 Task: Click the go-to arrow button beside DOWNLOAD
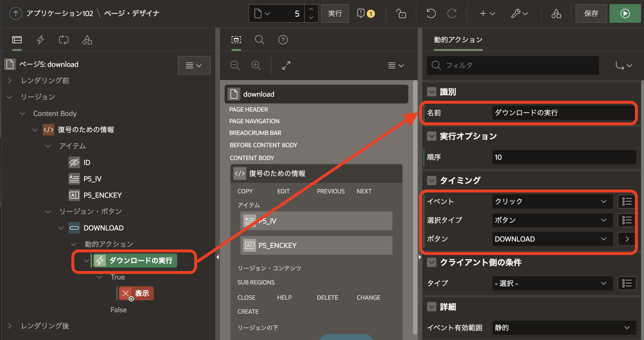coord(626,239)
